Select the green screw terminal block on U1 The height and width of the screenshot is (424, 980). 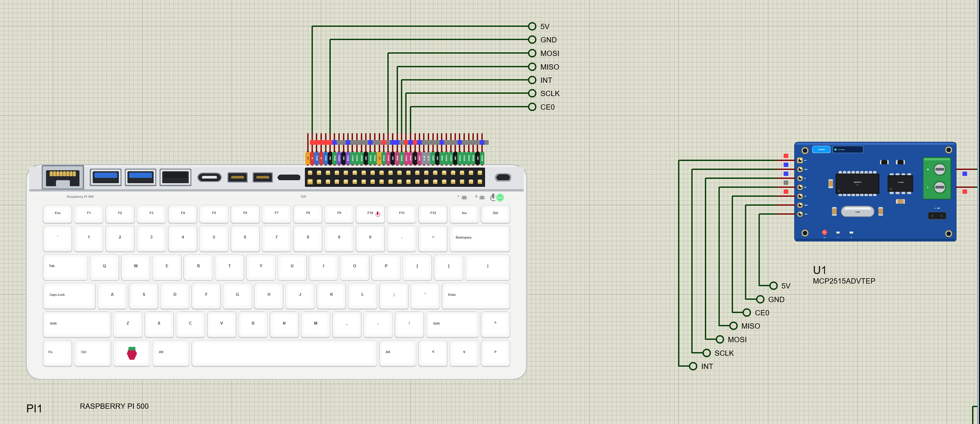tap(937, 178)
